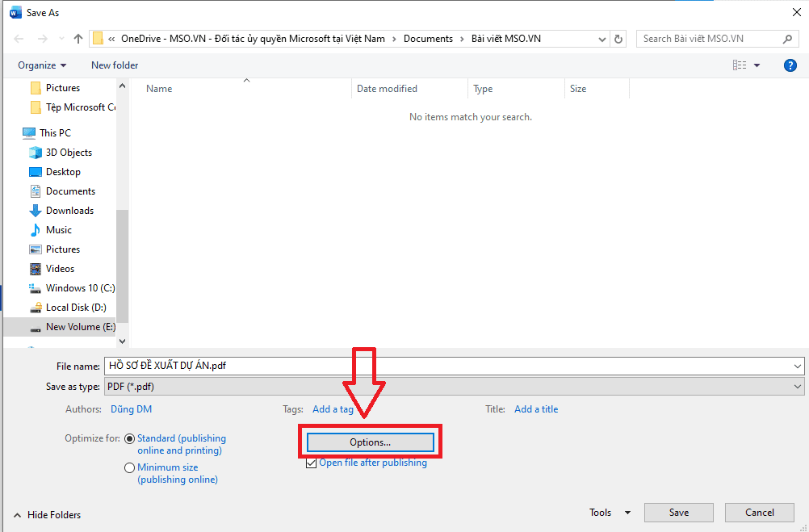Select Standard optimize radio button

(129, 438)
